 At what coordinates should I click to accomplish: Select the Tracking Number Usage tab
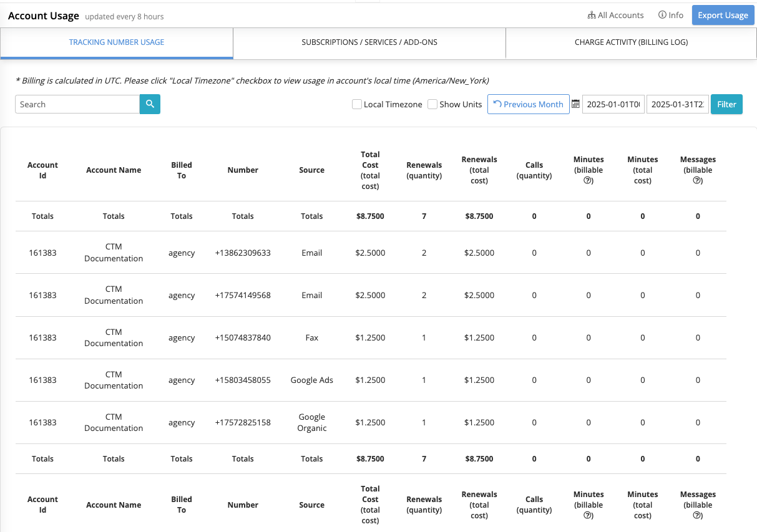click(117, 42)
